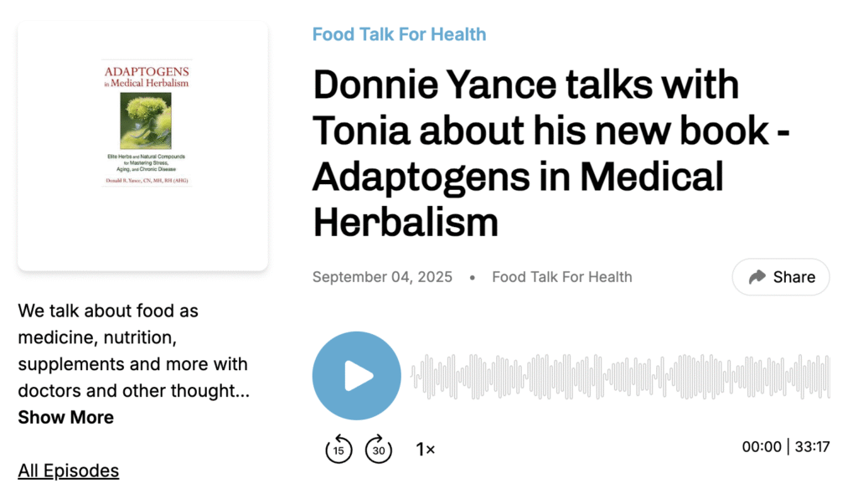This screenshot has width=858, height=504.
Task: Open the 1× playback speed options
Action: (x=426, y=450)
